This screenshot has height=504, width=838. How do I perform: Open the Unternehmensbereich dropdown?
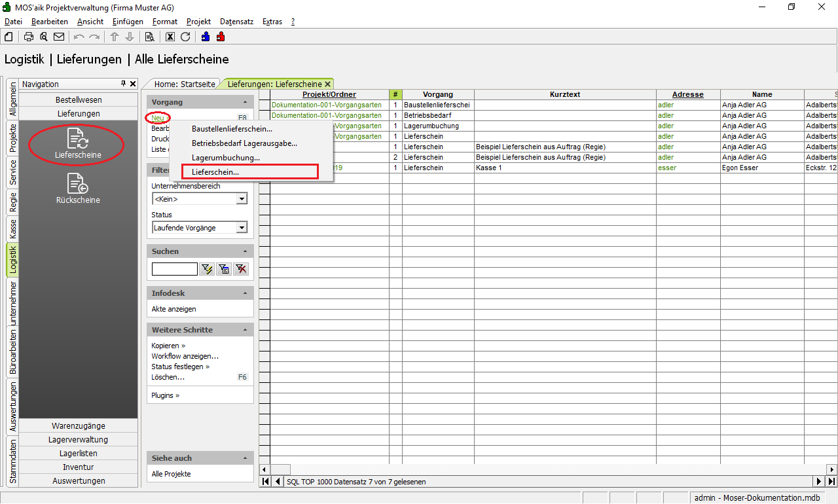point(242,199)
